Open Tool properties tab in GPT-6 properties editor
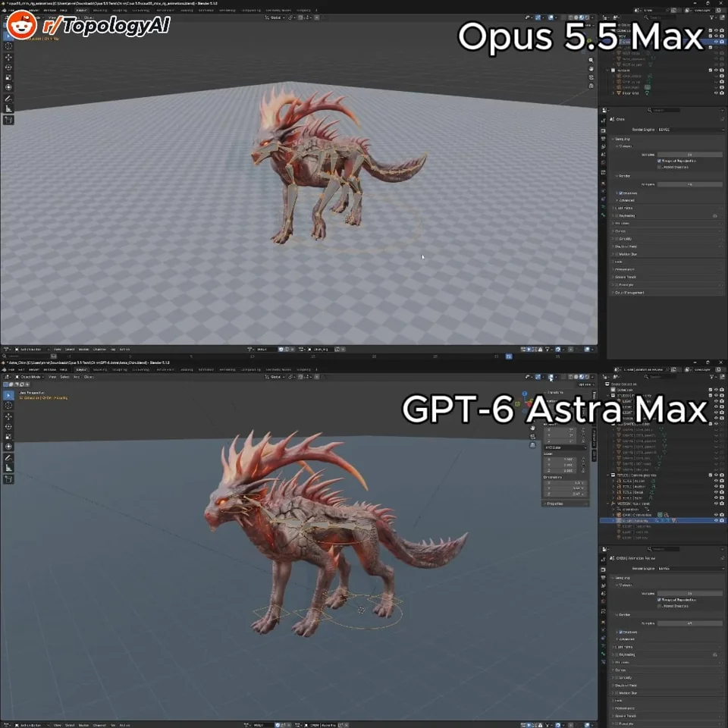The width and height of the screenshot is (728, 728). tap(603, 560)
